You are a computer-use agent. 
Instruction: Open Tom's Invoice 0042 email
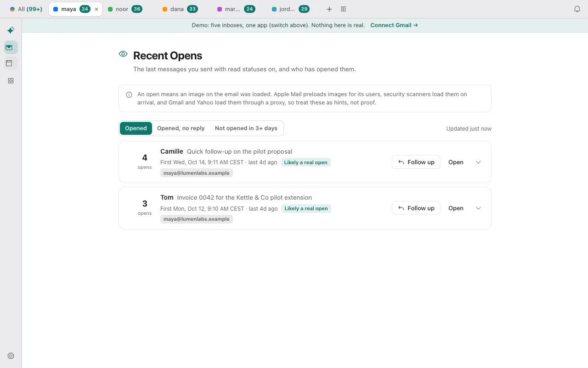pos(456,208)
